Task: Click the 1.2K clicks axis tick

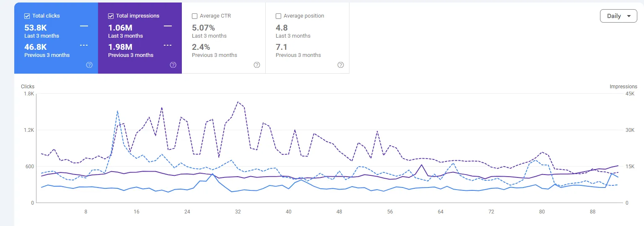Action: pyautogui.click(x=29, y=130)
